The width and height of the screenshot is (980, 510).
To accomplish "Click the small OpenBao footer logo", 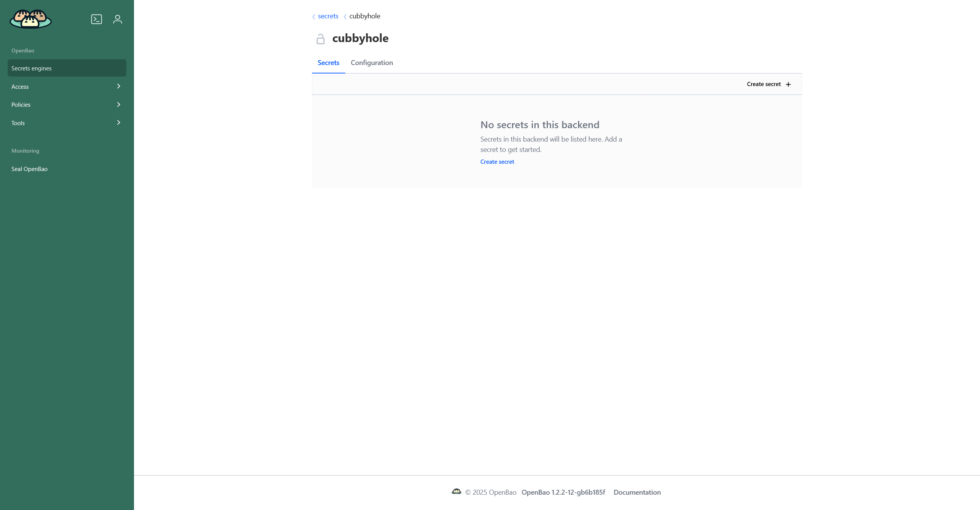I will (x=456, y=492).
